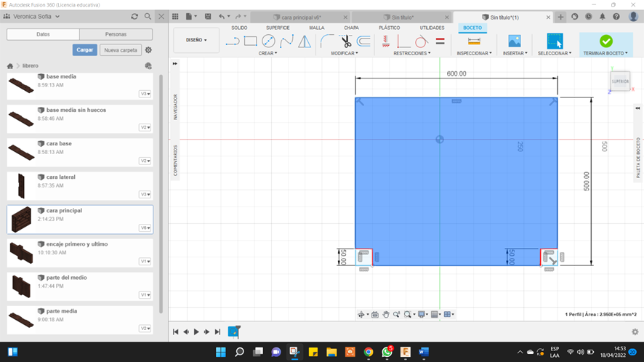
Task: Apply the Perpendicular constraint
Action: [x=403, y=41]
